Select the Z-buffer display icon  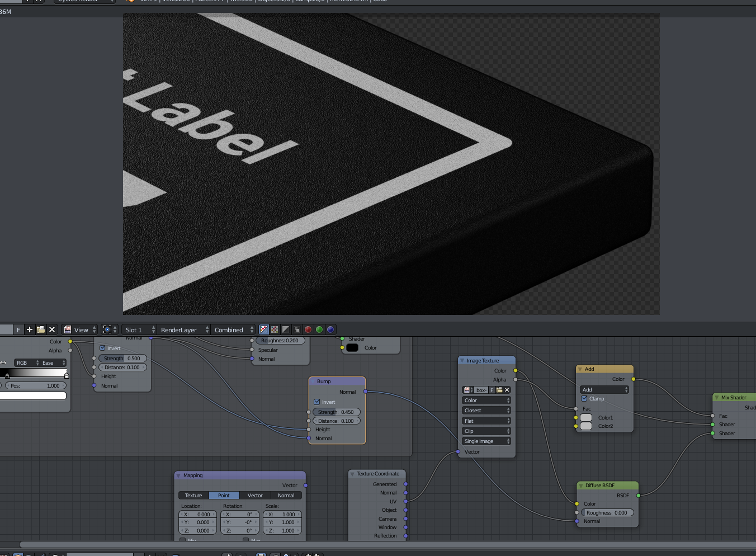[297, 329]
